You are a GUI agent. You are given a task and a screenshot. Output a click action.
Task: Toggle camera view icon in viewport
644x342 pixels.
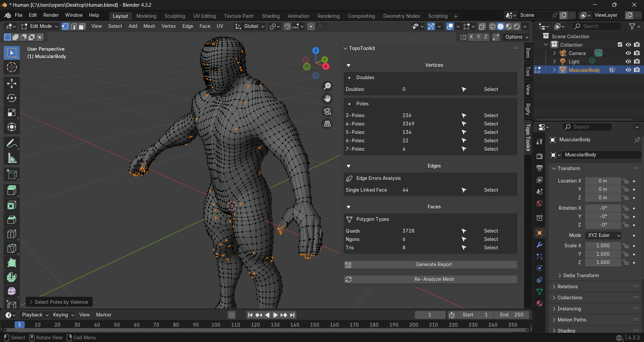click(327, 111)
